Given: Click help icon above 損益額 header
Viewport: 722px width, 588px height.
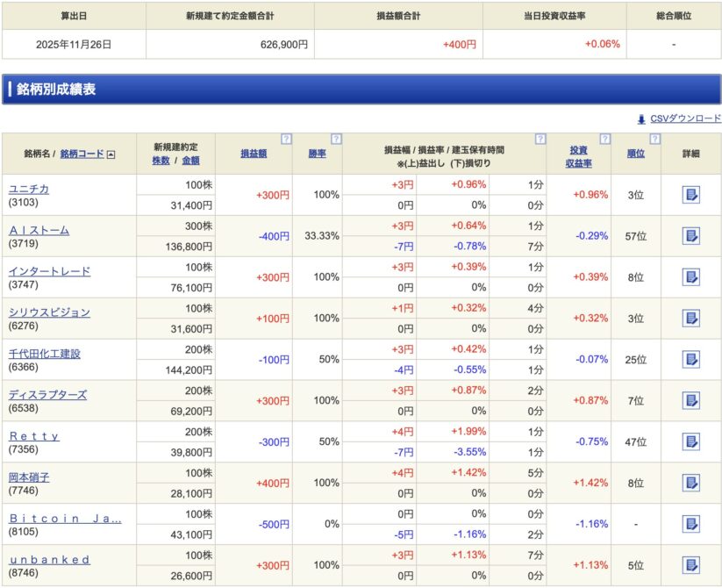Looking at the screenshot, I should (x=286, y=139).
